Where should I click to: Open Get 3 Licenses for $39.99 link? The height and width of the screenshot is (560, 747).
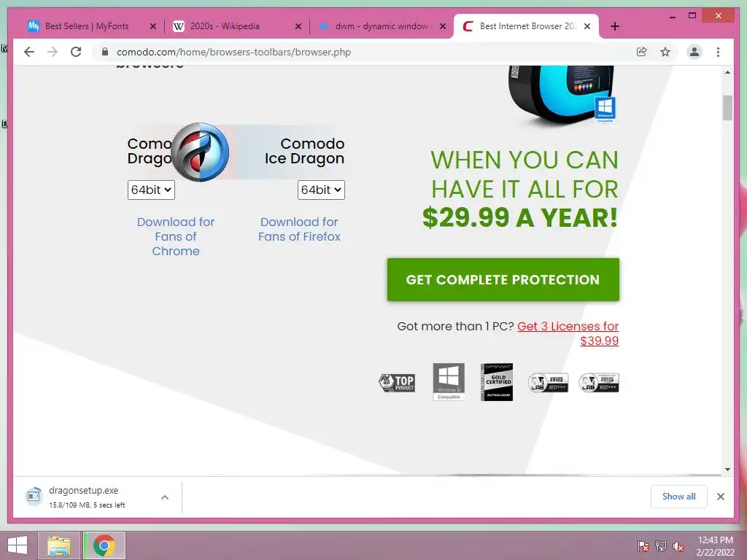coord(568,333)
